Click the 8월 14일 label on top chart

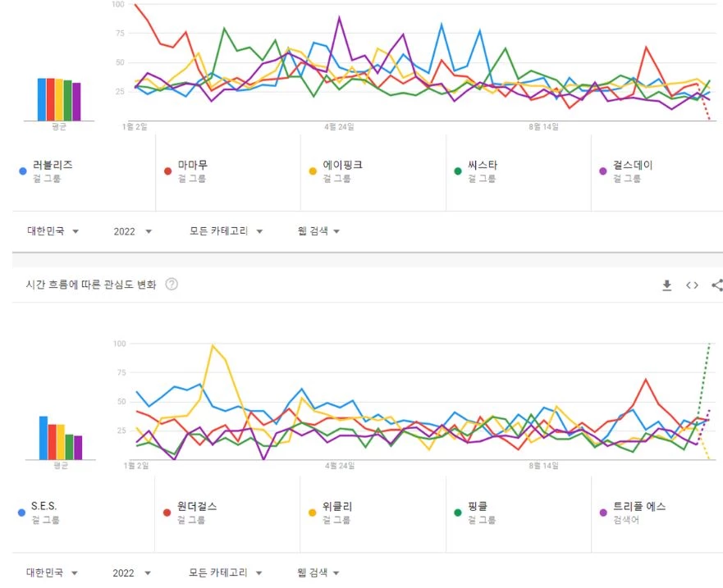543,127
